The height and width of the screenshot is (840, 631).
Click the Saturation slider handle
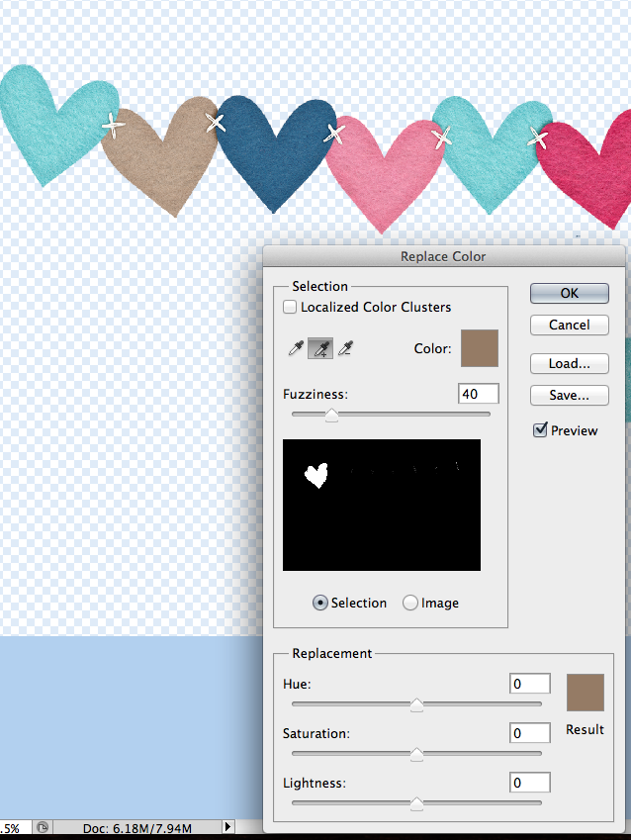(416, 754)
